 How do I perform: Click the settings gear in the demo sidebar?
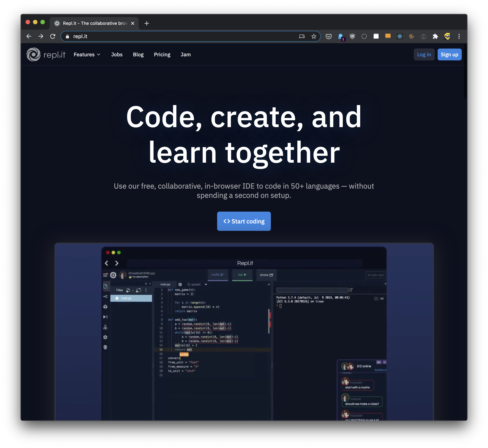(x=105, y=337)
